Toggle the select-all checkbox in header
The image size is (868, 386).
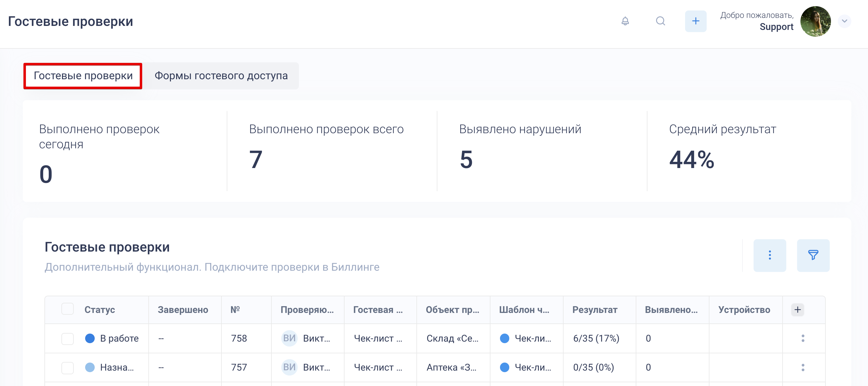(67, 309)
